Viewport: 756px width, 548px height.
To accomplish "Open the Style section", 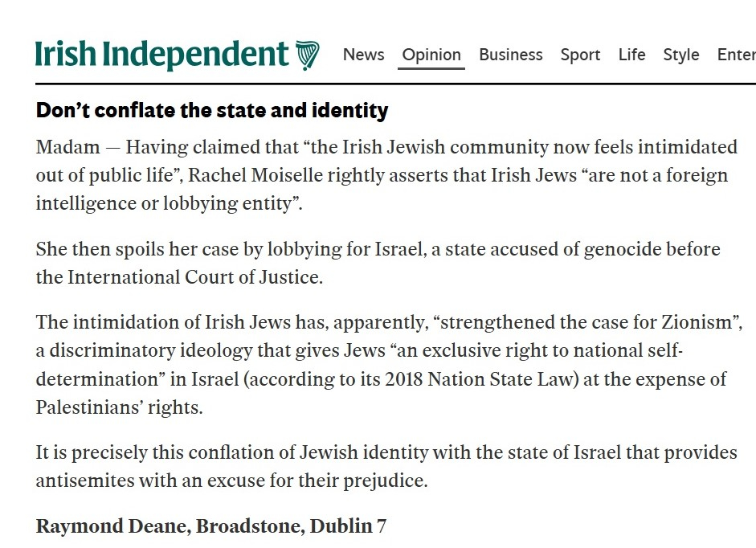I will coord(680,55).
